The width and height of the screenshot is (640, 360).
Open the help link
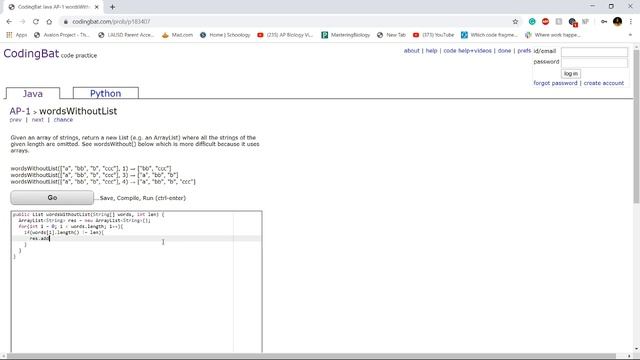(x=431, y=51)
